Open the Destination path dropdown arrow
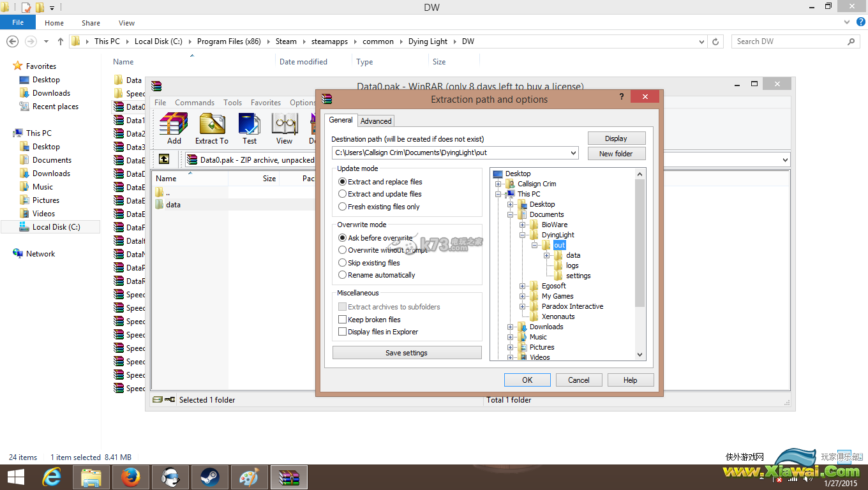 tap(572, 153)
